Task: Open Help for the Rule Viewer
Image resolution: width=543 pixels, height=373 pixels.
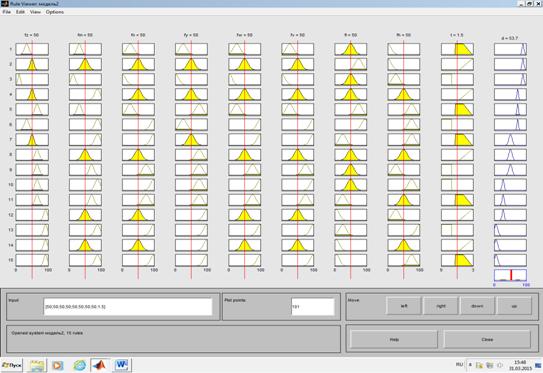Action: (394, 339)
